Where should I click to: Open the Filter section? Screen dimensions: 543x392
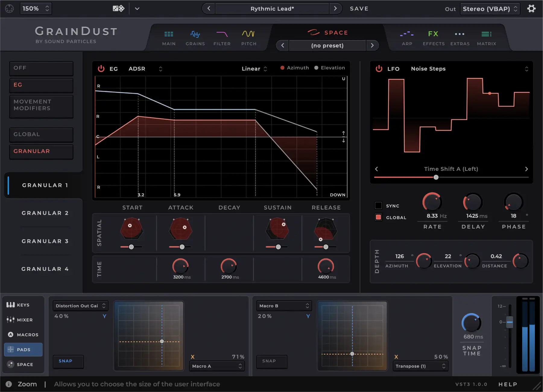pyautogui.click(x=222, y=37)
